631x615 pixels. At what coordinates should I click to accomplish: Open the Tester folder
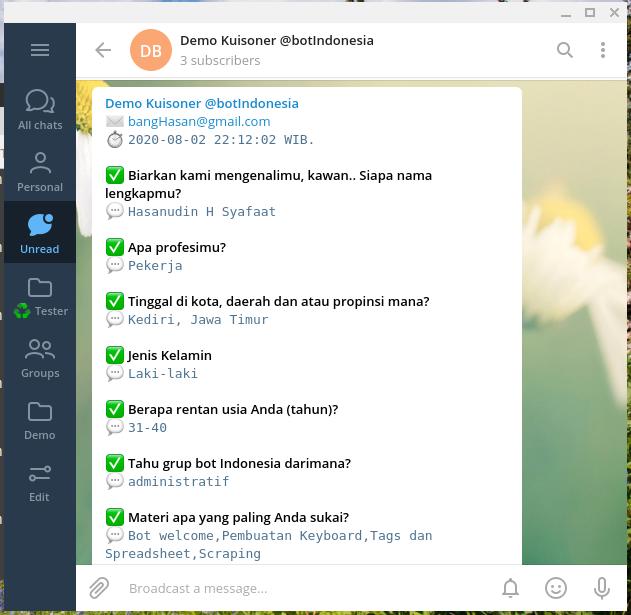tap(40, 296)
